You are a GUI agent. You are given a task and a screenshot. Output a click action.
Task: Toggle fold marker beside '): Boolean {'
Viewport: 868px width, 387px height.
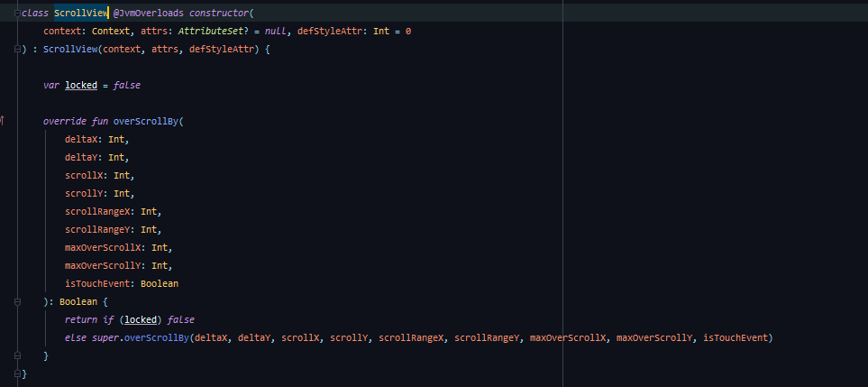pyautogui.click(x=18, y=302)
